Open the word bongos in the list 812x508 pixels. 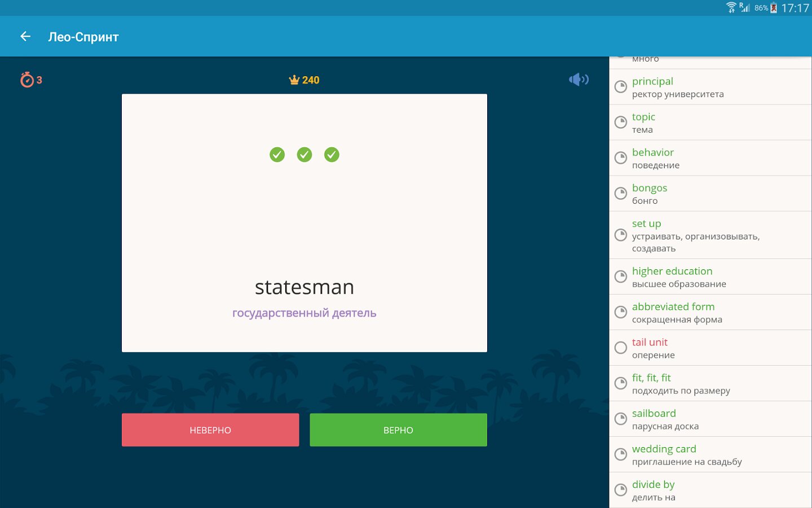tap(650, 188)
